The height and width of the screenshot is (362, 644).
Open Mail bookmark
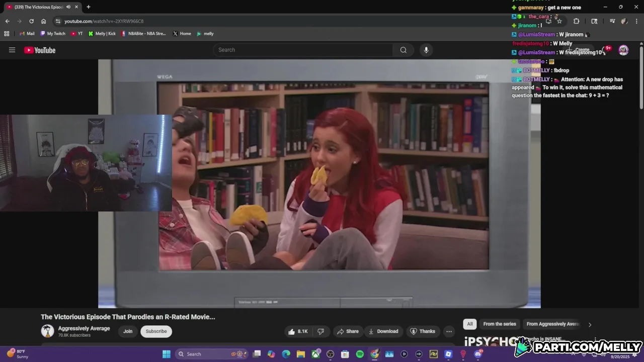tap(27, 34)
